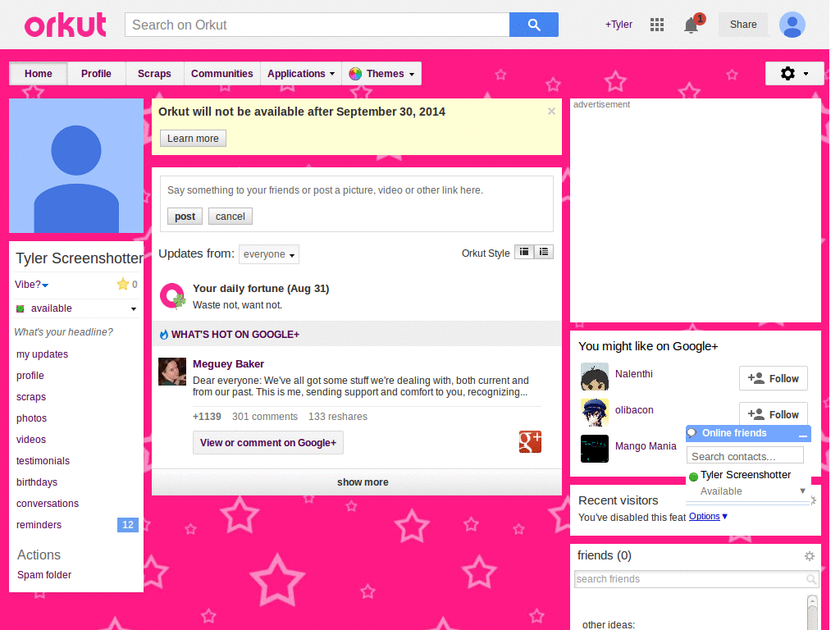
Task: Click the search friends magnifier icon
Action: click(811, 579)
